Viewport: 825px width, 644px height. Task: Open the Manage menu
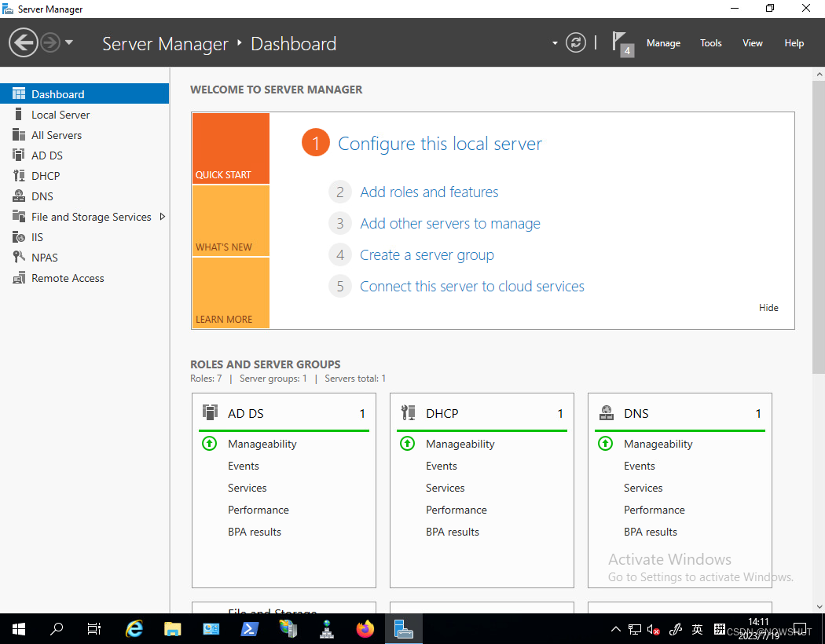pos(663,43)
